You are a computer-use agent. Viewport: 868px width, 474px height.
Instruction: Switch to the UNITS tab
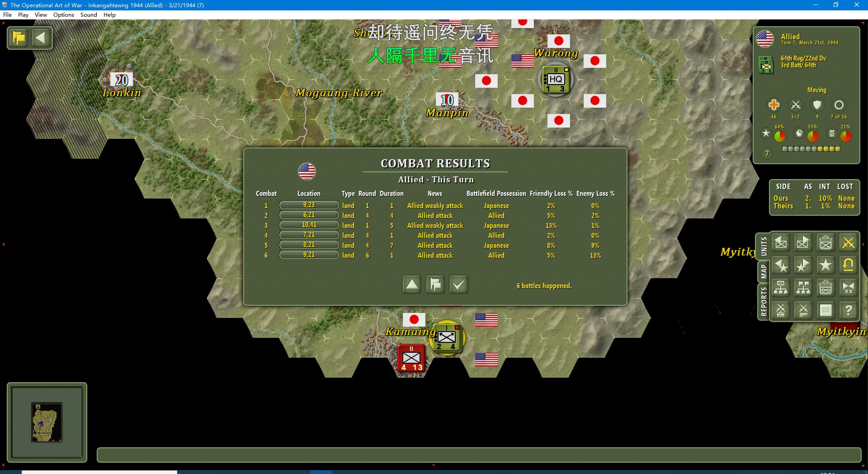[x=764, y=246]
